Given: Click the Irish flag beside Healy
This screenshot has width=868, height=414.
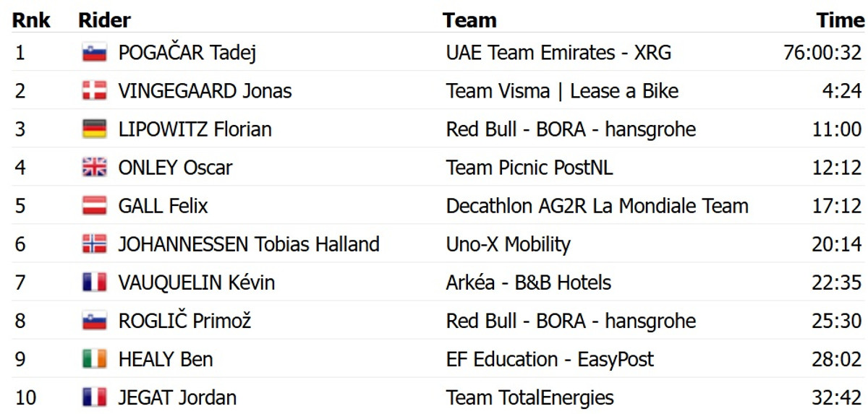Looking at the screenshot, I should (x=95, y=359).
